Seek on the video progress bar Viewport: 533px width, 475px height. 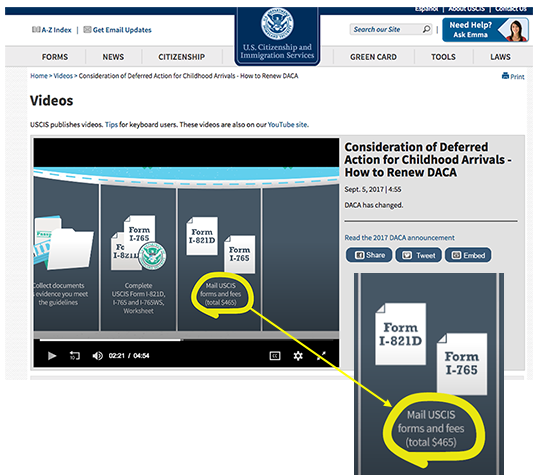tap(186, 339)
